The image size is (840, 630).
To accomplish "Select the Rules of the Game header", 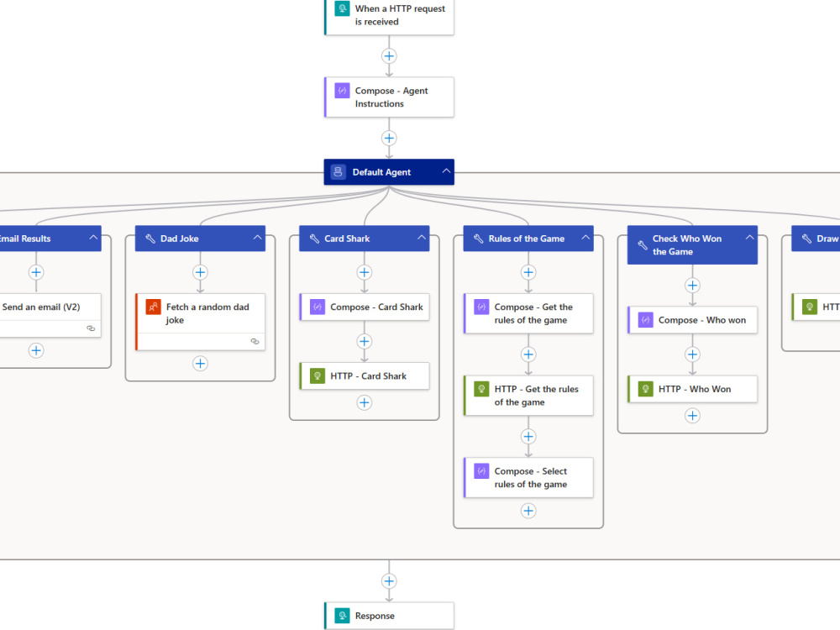I will tap(528, 239).
